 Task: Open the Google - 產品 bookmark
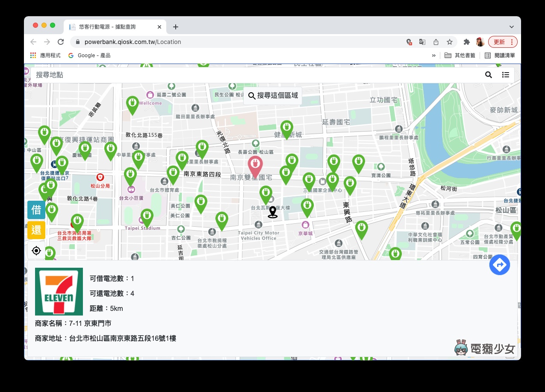[x=89, y=56]
